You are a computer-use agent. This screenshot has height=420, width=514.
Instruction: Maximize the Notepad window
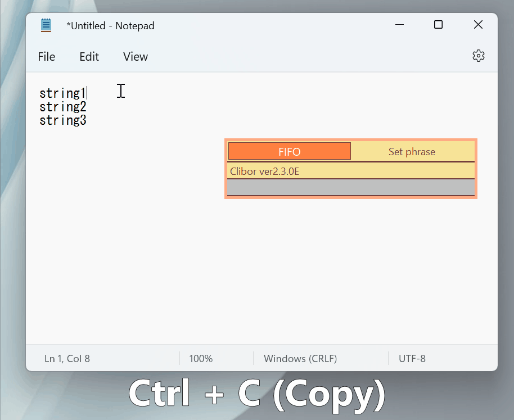438,25
